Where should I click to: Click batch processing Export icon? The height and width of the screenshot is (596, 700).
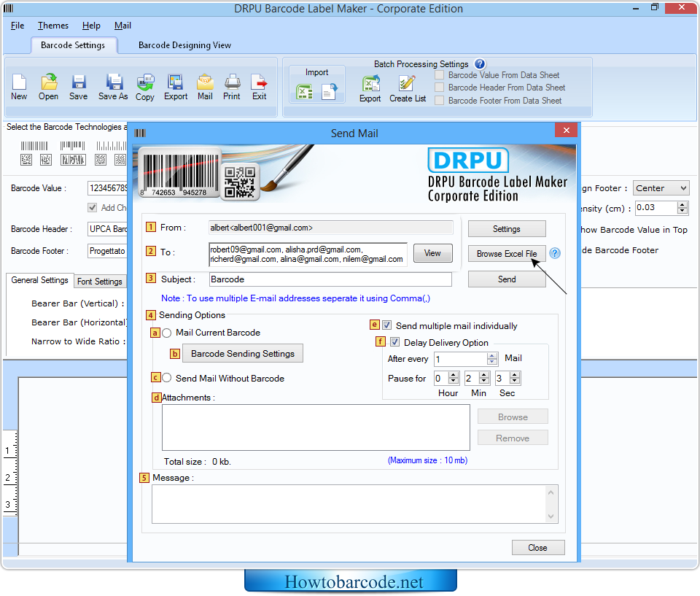pos(370,88)
